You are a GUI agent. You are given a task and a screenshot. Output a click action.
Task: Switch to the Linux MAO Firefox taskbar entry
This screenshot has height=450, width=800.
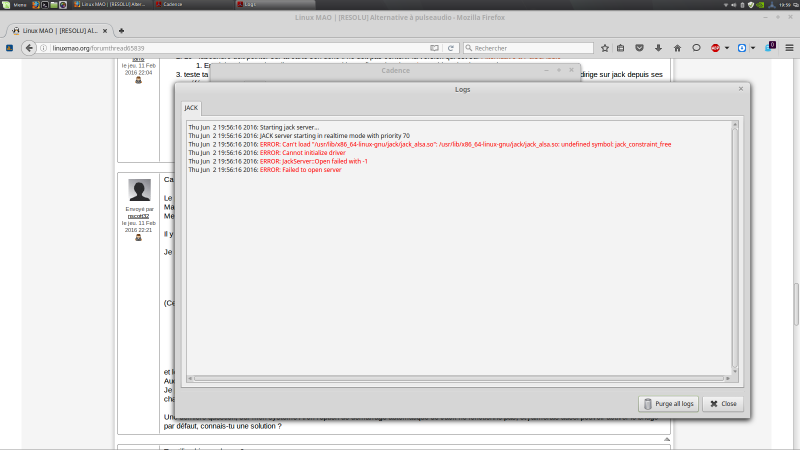(x=111, y=5)
